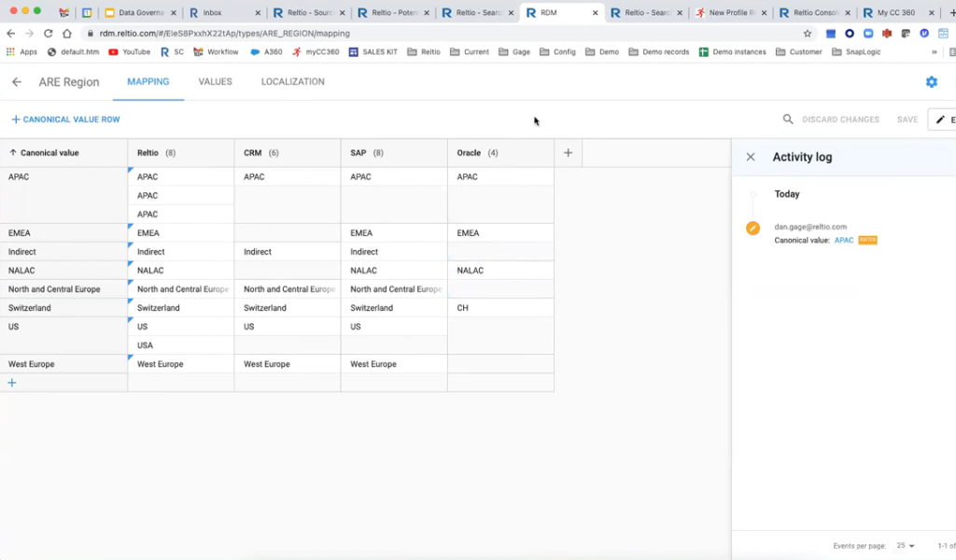Click the CANONICAL VALUE ROW button
This screenshot has height=560, width=956.
64,119
